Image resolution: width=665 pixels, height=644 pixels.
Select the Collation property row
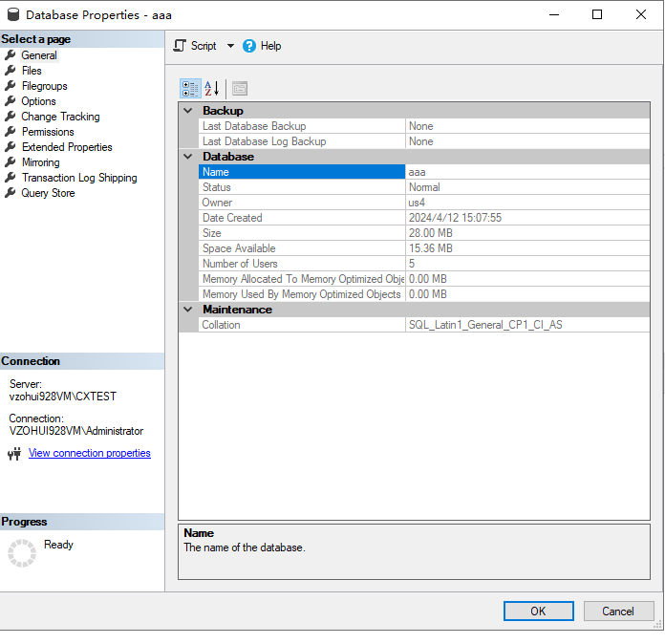424,325
